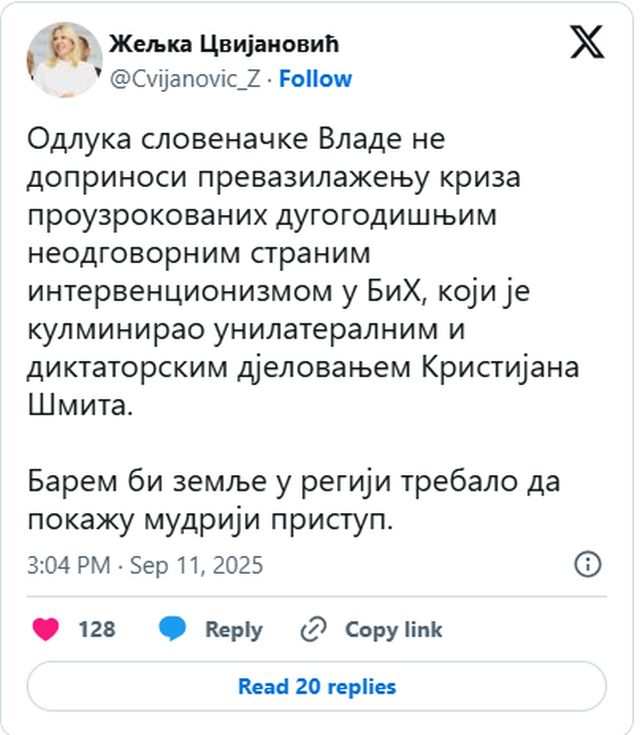Click the 3:04 PM timestamp
Image resolution: width=640 pixels, height=735 pixels.
click(x=67, y=565)
